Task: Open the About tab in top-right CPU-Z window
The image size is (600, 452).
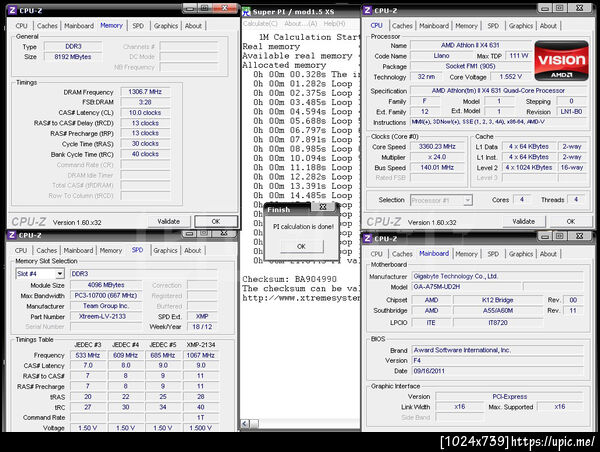Action: pos(548,26)
